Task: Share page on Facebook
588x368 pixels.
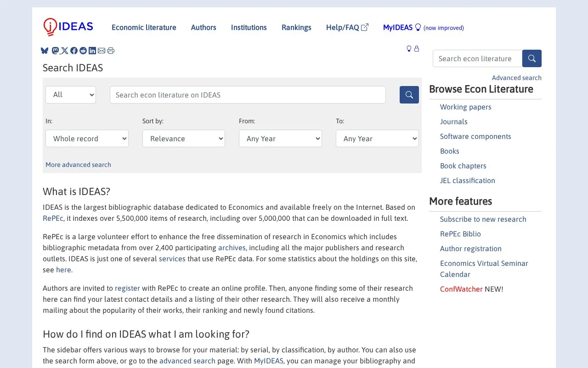Action: 74,51
